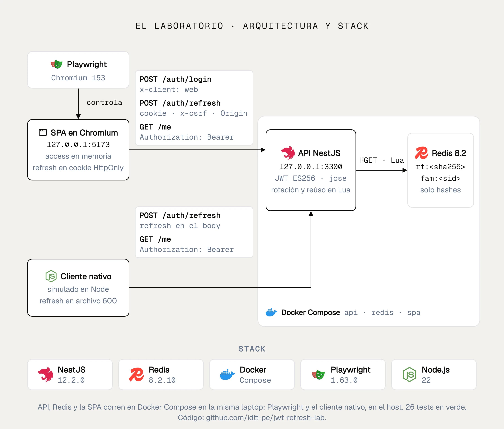This screenshot has width=504, height=429.
Task: Click the Docker whale logo in the stack row
Action: coord(227,375)
